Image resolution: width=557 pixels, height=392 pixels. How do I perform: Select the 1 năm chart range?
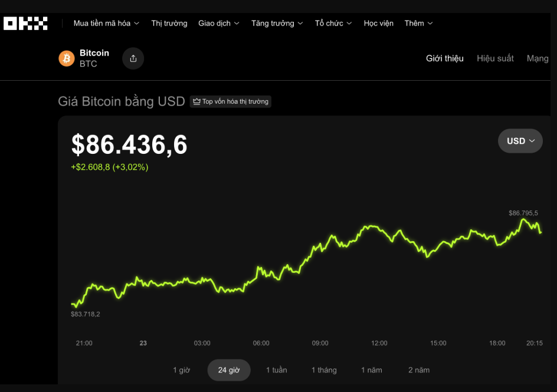coord(372,370)
